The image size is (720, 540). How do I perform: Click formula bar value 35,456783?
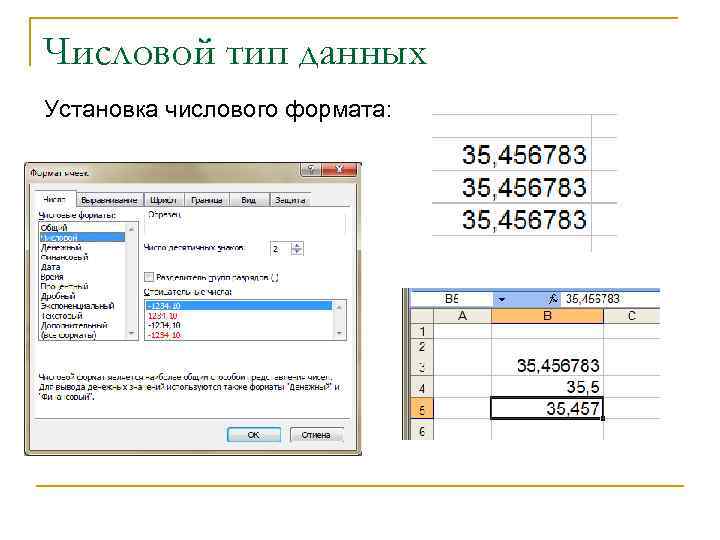592,299
